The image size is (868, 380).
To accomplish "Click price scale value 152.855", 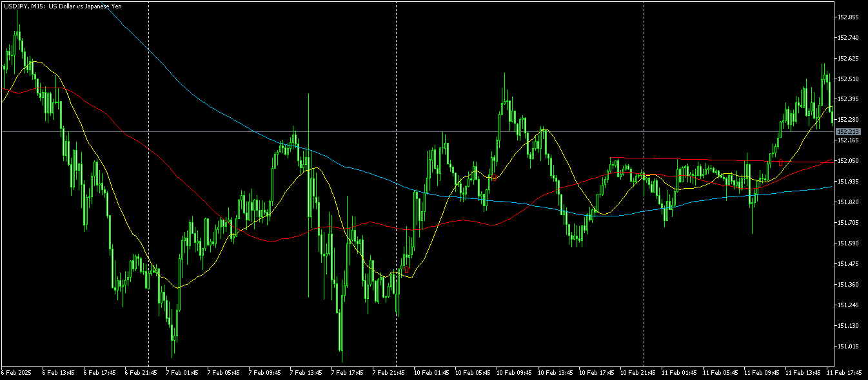I will [847, 17].
